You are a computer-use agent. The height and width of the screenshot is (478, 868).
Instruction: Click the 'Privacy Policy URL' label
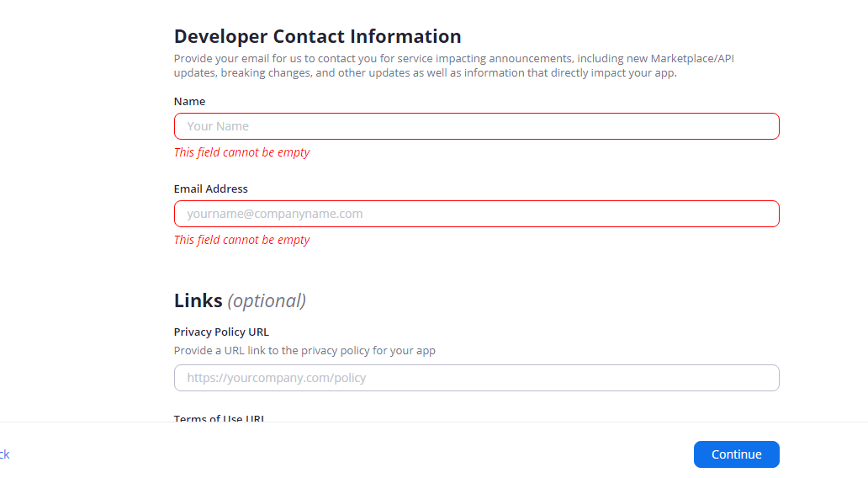pyautogui.click(x=221, y=332)
